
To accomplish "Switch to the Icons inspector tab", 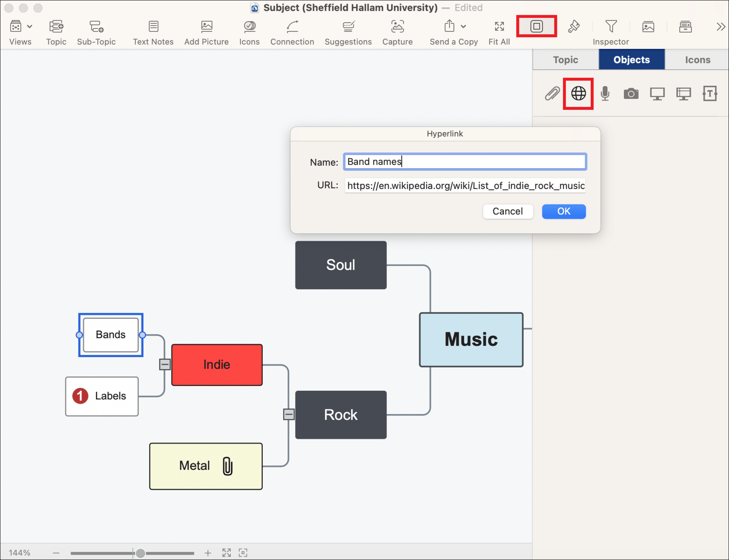I will click(697, 60).
